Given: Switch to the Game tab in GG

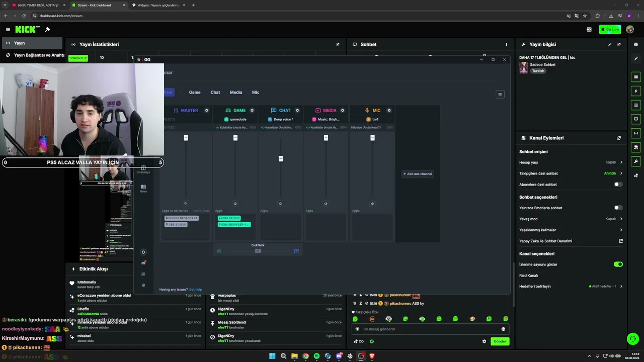Looking at the screenshot, I should [195, 93].
